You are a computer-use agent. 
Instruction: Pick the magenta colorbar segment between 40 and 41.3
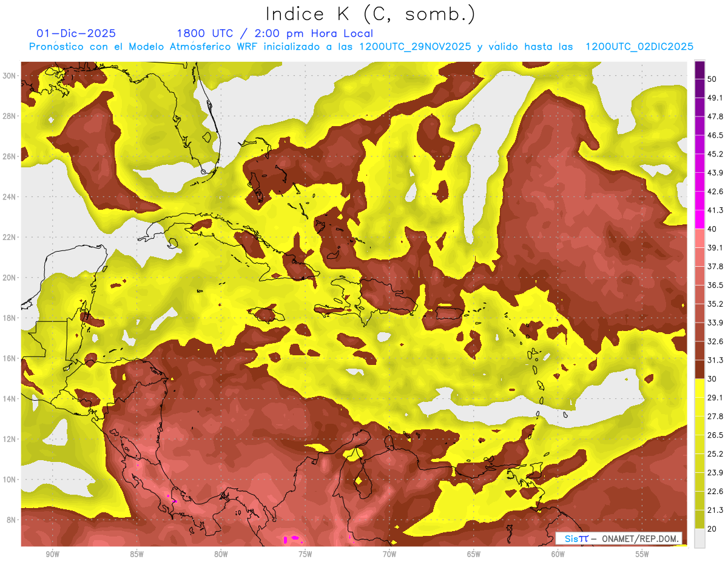point(699,219)
